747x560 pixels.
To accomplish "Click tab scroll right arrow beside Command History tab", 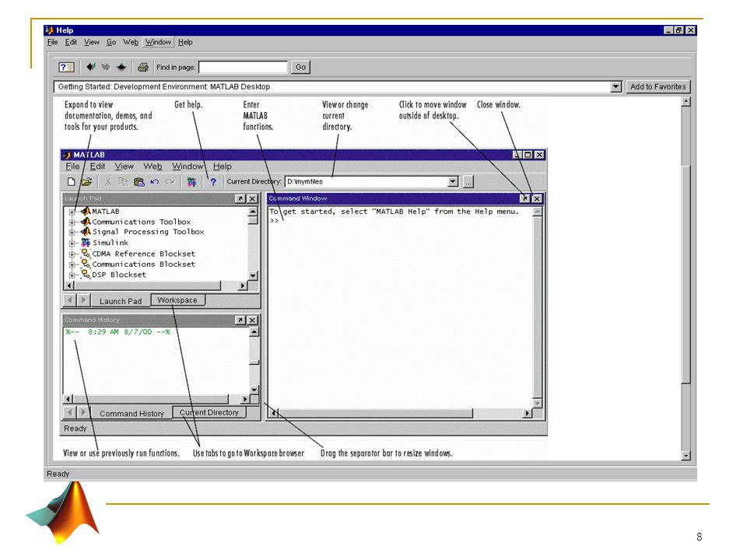I will 83,412.
